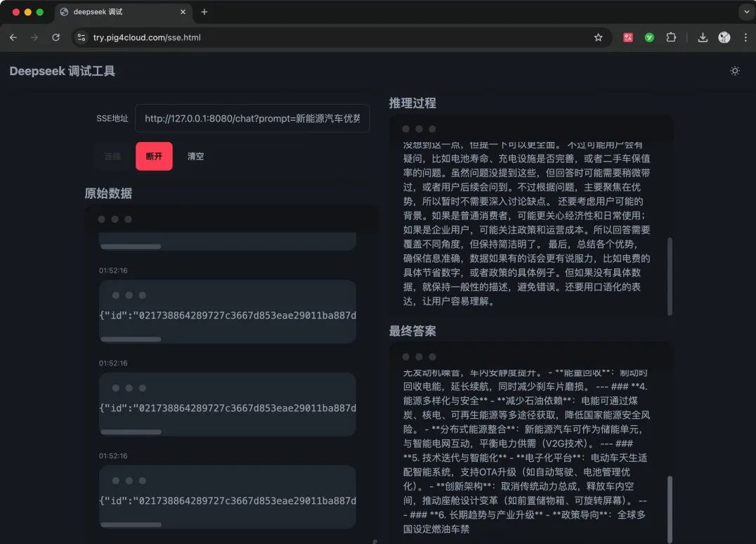756x544 pixels.
Task: Click the 原始数据 heading
Action: (108, 193)
